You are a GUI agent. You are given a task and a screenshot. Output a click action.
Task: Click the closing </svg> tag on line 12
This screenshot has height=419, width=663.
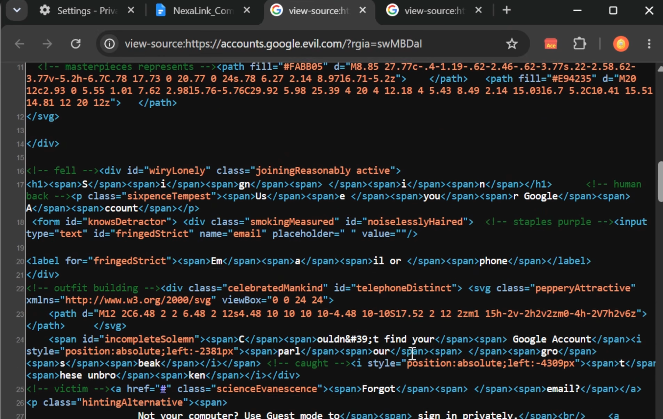tap(43, 116)
